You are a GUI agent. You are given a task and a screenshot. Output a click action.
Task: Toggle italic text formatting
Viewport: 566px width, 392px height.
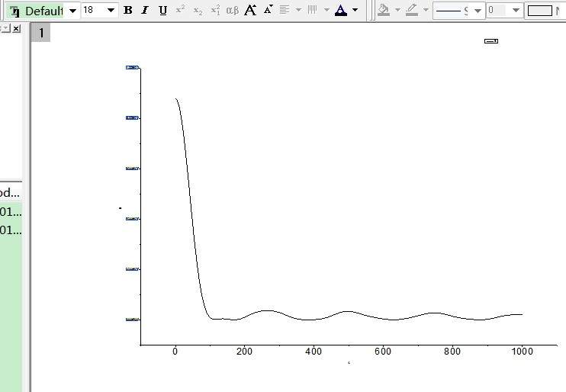pos(145,10)
